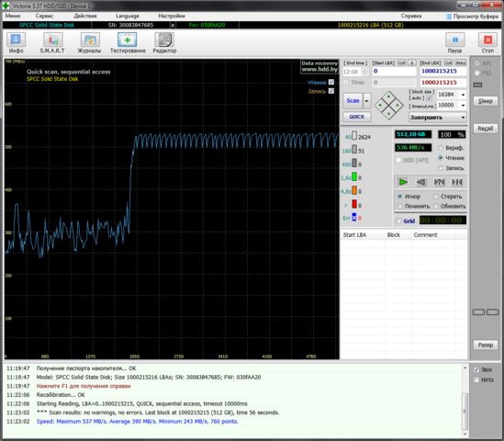This screenshot has width=504, height=441.
Task: Open the timeout 10000 dropdown
Action: pos(452,105)
